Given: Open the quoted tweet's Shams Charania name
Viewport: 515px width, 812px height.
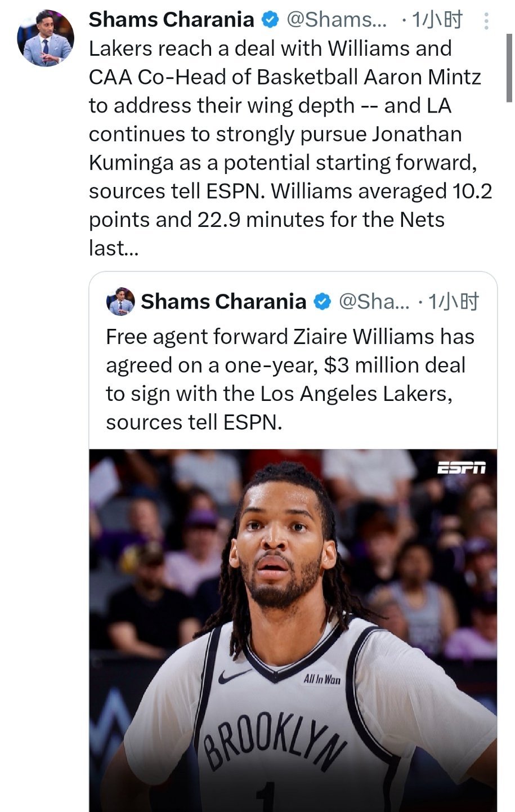Looking at the screenshot, I should click(223, 302).
